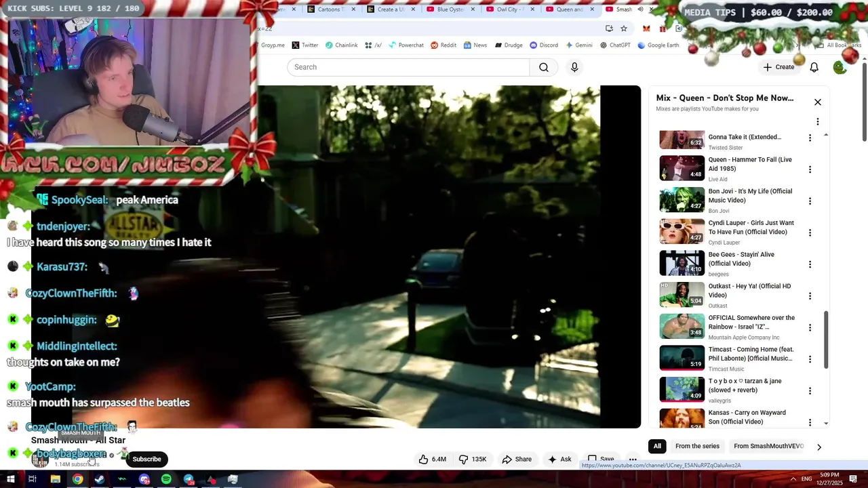This screenshot has height=488, width=868.
Task: Select the From SmashMouthVEVO chip
Action: [x=769, y=446]
